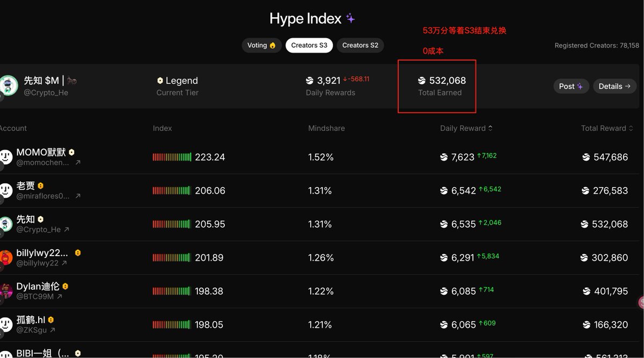
Task: Open 老贾 avatar
Action: pos(6,190)
